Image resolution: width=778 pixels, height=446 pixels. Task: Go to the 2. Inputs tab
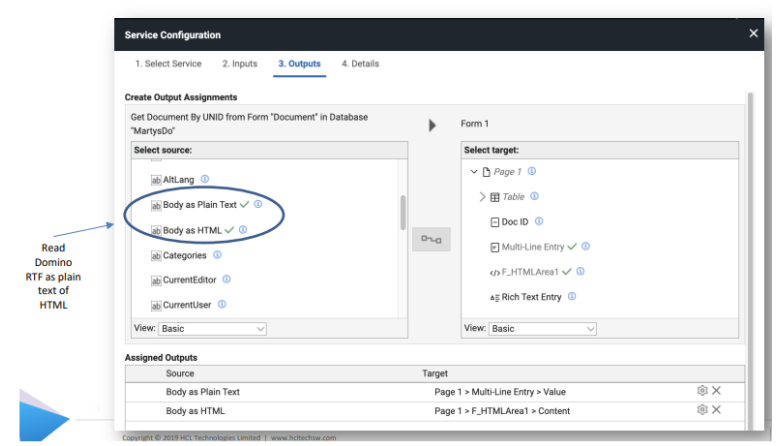pyautogui.click(x=240, y=64)
